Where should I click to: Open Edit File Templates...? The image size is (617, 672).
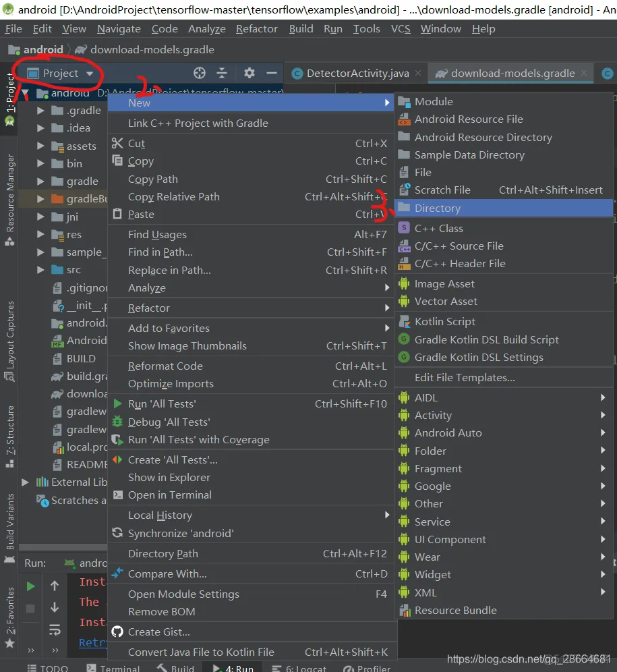pos(504,378)
